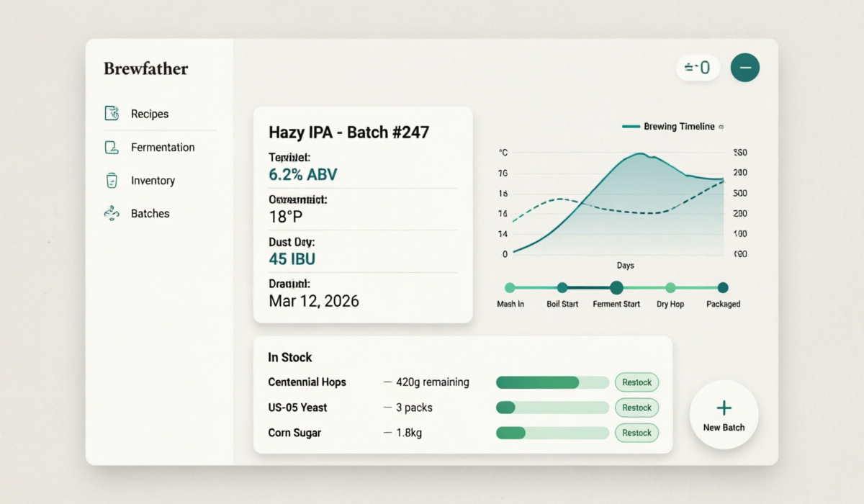Click the Brewing Timeline legend entry

(672, 127)
